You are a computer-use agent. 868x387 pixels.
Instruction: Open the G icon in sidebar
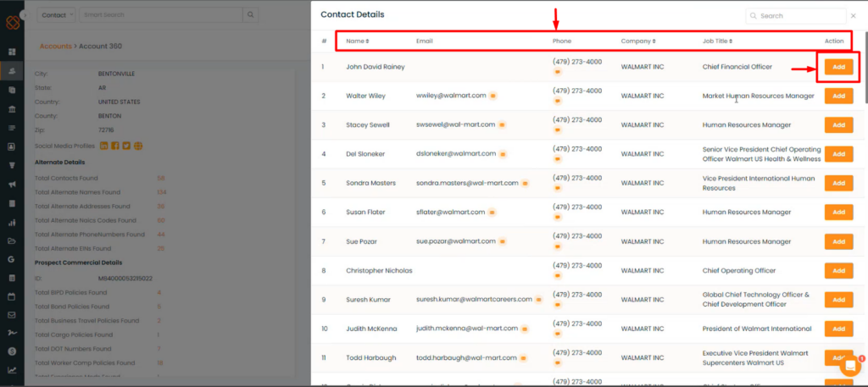coord(12,259)
